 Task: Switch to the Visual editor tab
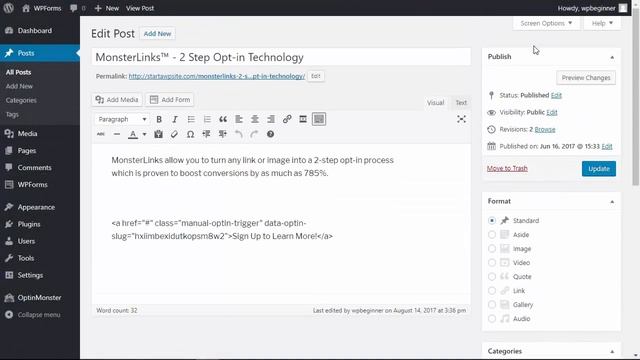click(435, 102)
